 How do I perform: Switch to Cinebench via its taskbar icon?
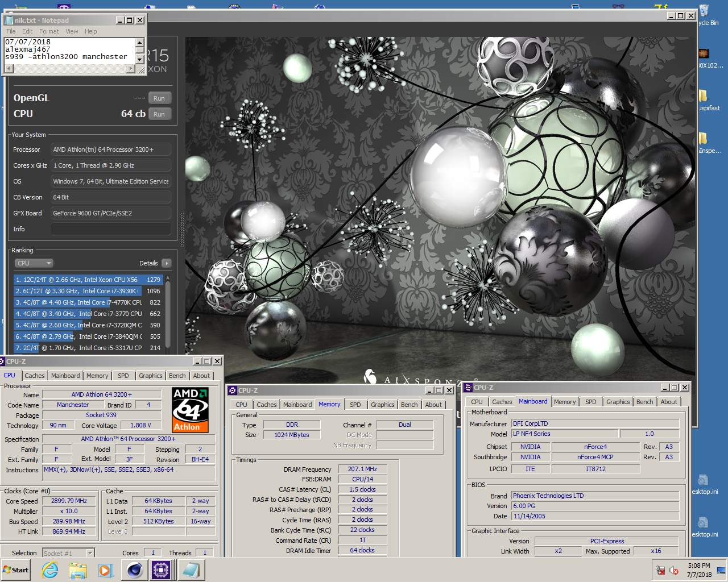click(134, 570)
